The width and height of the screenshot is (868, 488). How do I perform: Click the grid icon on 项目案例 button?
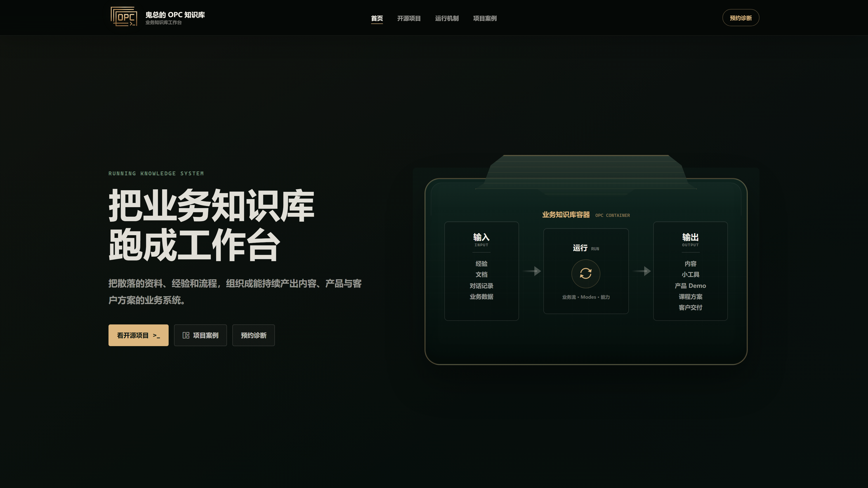(186, 335)
